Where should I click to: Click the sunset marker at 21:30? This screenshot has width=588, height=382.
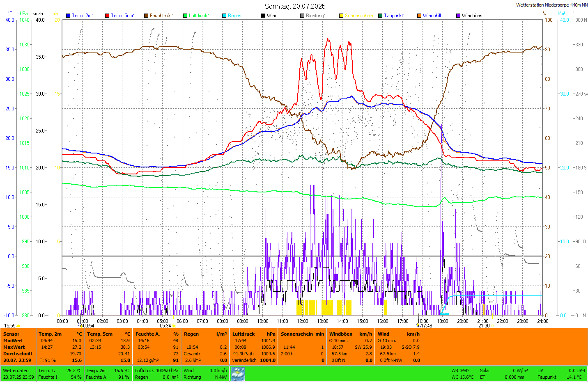tap(492, 326)
